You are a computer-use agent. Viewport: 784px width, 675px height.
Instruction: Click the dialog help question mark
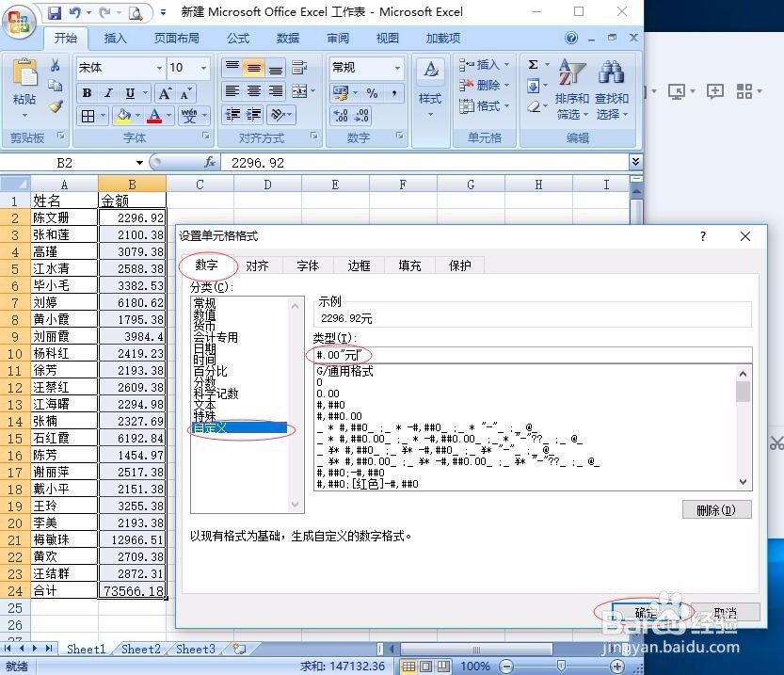[702, 236]
